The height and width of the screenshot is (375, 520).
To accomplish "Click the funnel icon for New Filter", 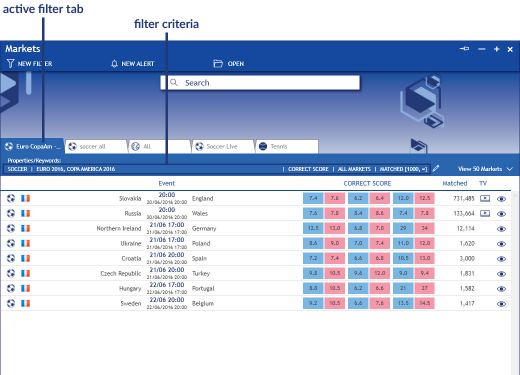I will coord(10,63).
